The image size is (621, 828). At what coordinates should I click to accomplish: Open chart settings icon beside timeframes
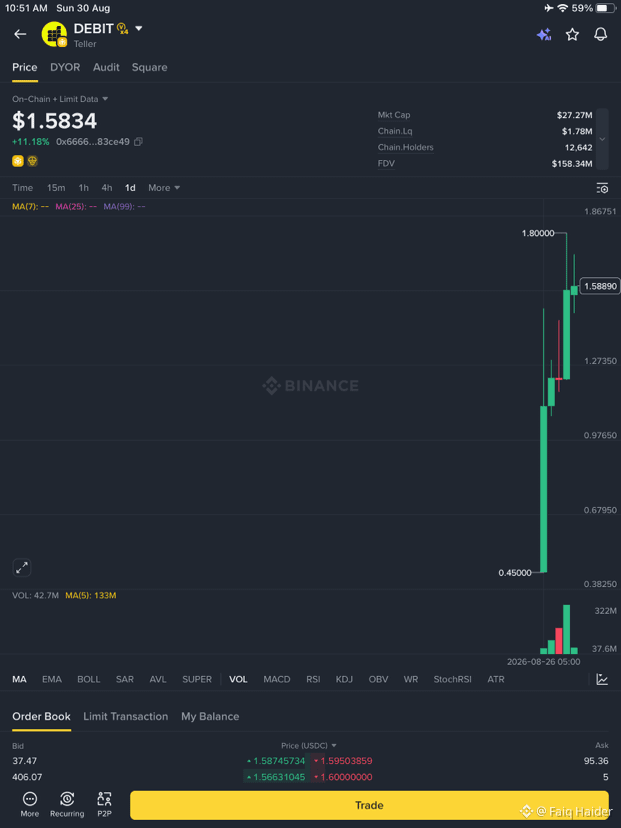[x=602, y=188]
